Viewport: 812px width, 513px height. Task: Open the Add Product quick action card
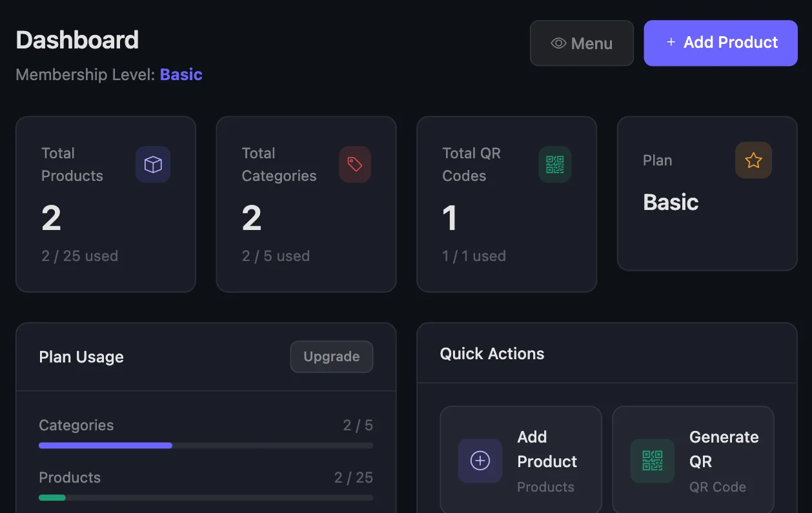point(521,461)
